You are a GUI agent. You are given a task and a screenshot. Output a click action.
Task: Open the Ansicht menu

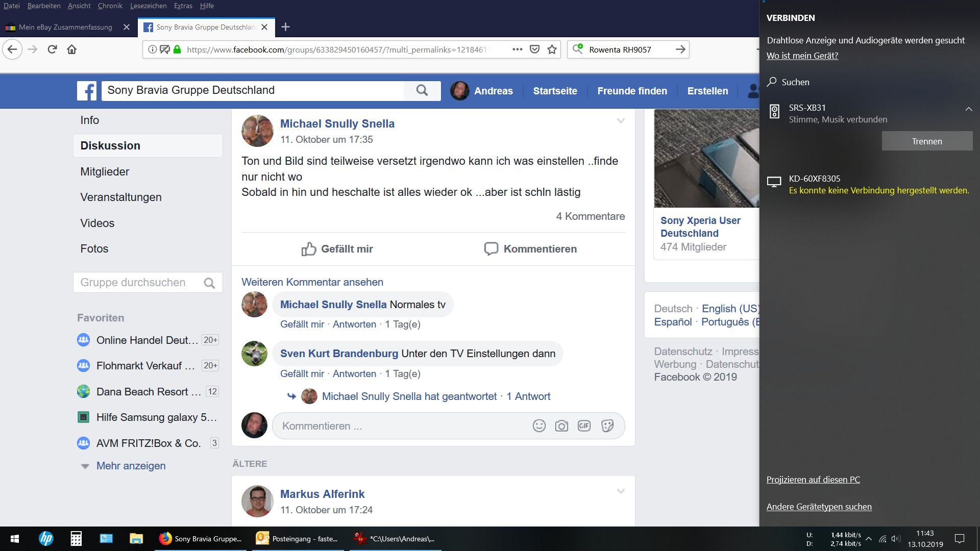[79, 6]
